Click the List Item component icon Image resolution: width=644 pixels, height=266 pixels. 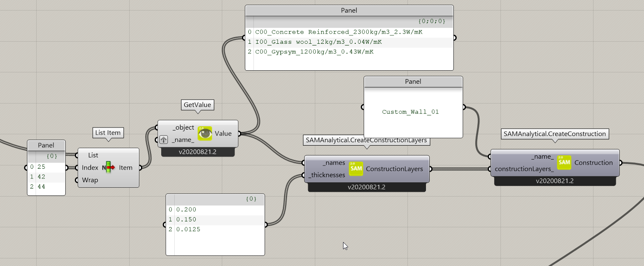[109, 168]
